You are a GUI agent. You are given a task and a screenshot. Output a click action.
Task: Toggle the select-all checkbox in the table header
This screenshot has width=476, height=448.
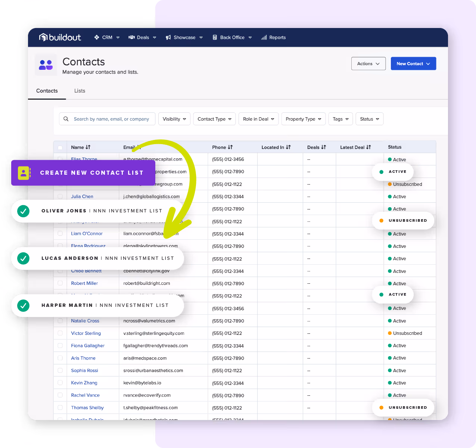pos(60,147)
